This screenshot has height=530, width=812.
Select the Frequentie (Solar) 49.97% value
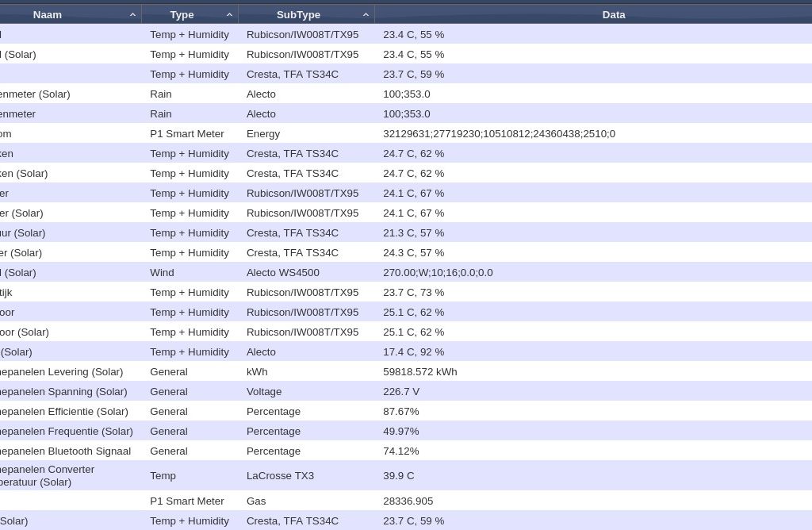pos(400,431)
